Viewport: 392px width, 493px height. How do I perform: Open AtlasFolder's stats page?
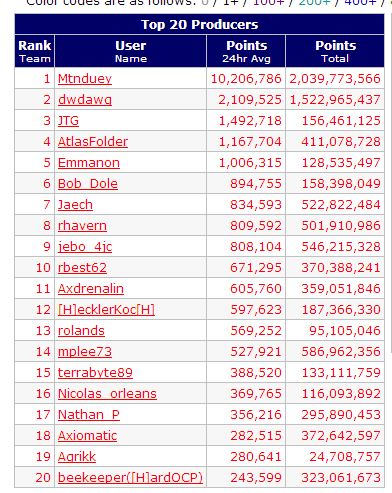(93, 142)
